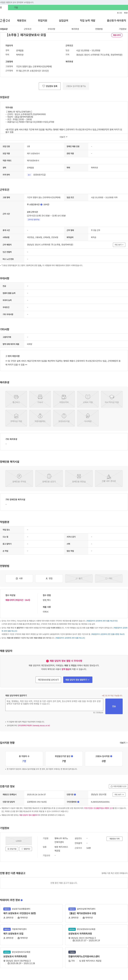The image size is (128, 980).
Task: Click the 직원대출제도 welfare icon
Action: point(40,418)
